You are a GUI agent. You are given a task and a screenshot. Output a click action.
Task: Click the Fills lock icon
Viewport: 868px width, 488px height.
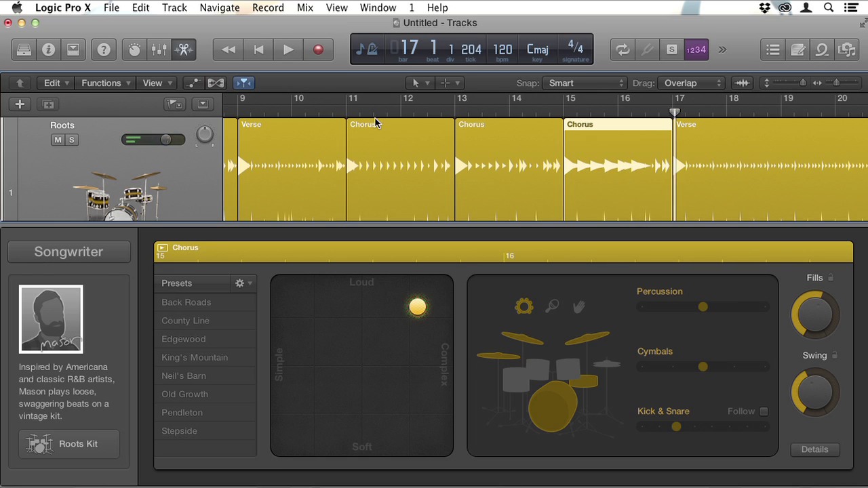pyautogui.click(x=831, y=278)
